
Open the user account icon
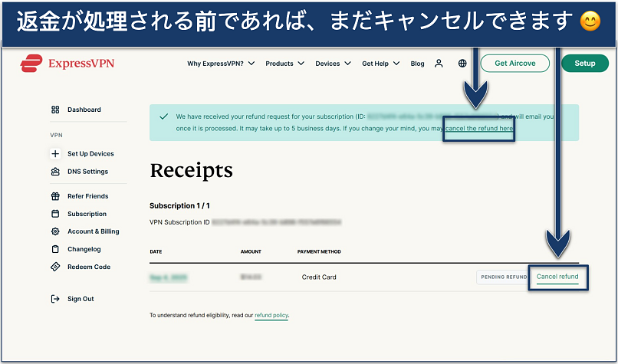click(x=439, y=64)
